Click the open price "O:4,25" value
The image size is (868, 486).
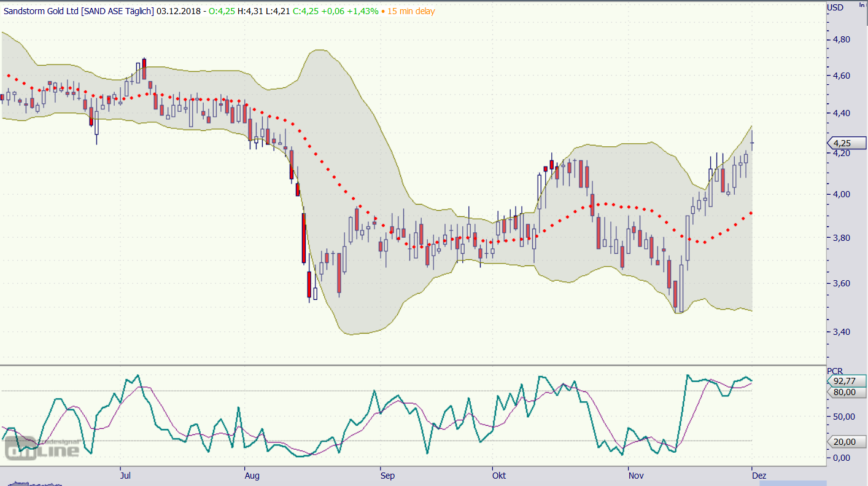pyautogui.click(x=222, y=11)
